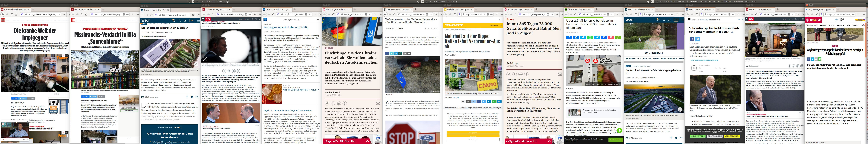Screen dimensions: 868x144
Task: Open Sektionen dropdown on Euractiv header
Action: 494,25
